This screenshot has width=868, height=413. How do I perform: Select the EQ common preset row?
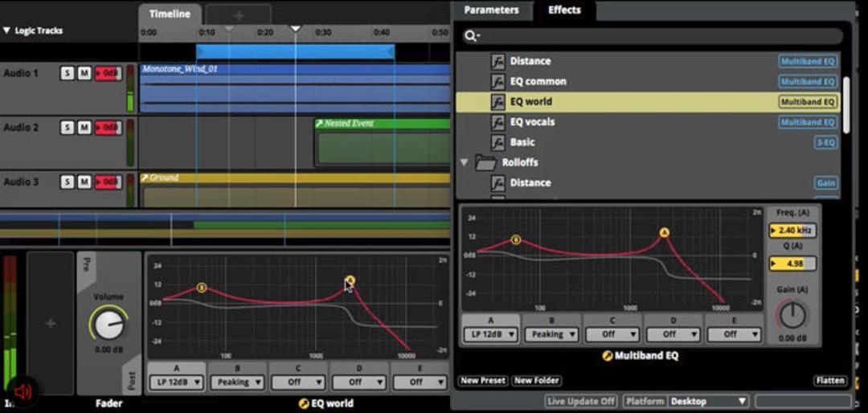(x=648, y=81)
